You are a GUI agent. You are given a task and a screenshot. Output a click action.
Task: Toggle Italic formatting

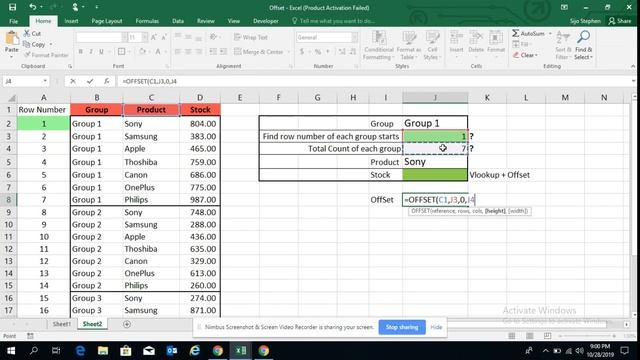(91, 51)
